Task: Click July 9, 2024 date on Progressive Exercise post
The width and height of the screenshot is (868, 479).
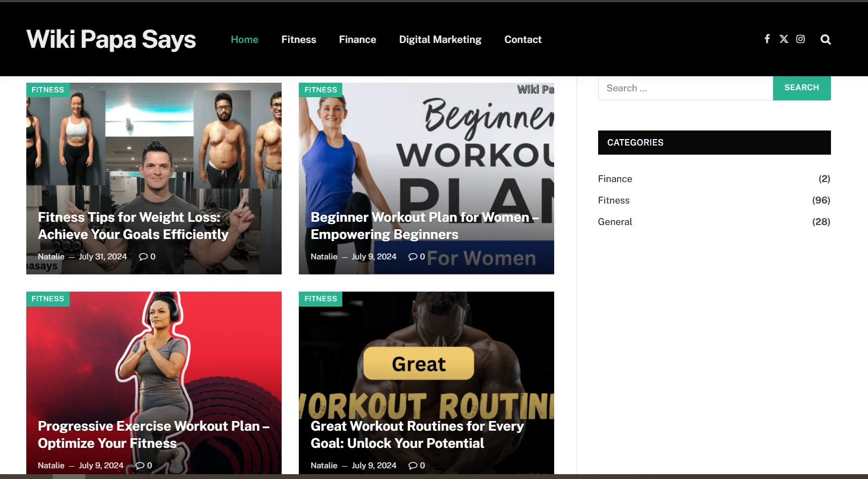Action: (101, 466)
